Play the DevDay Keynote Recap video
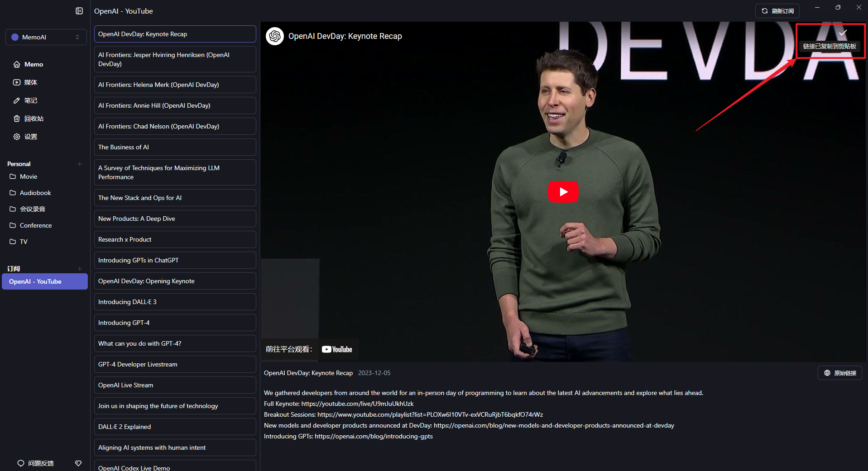868x471 pixels. point(563,192)
